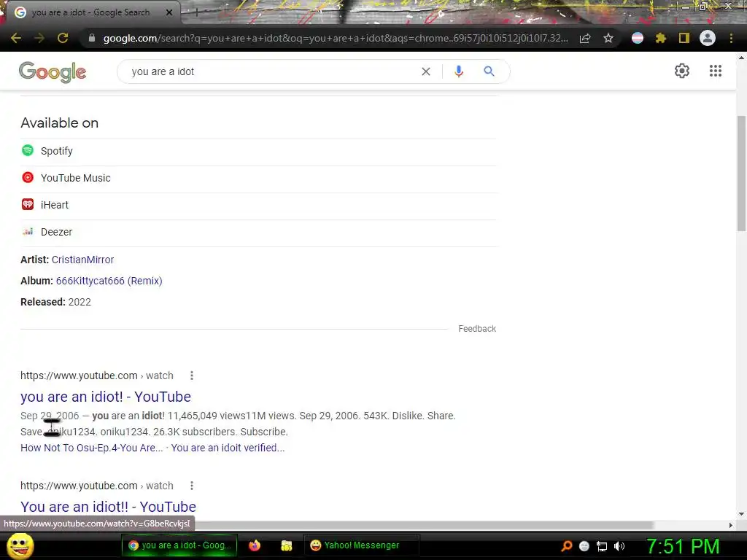Open YouTube Music link

tap(76, 178)
